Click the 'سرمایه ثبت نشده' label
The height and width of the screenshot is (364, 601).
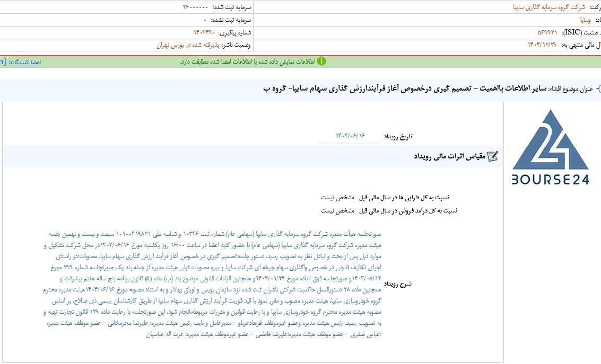click(231, 20)
